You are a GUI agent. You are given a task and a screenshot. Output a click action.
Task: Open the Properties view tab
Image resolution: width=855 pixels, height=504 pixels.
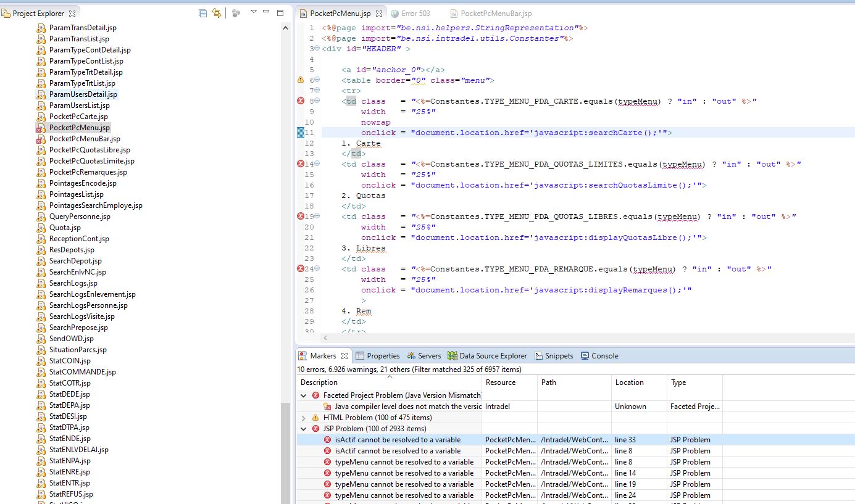tap(377, 356)
